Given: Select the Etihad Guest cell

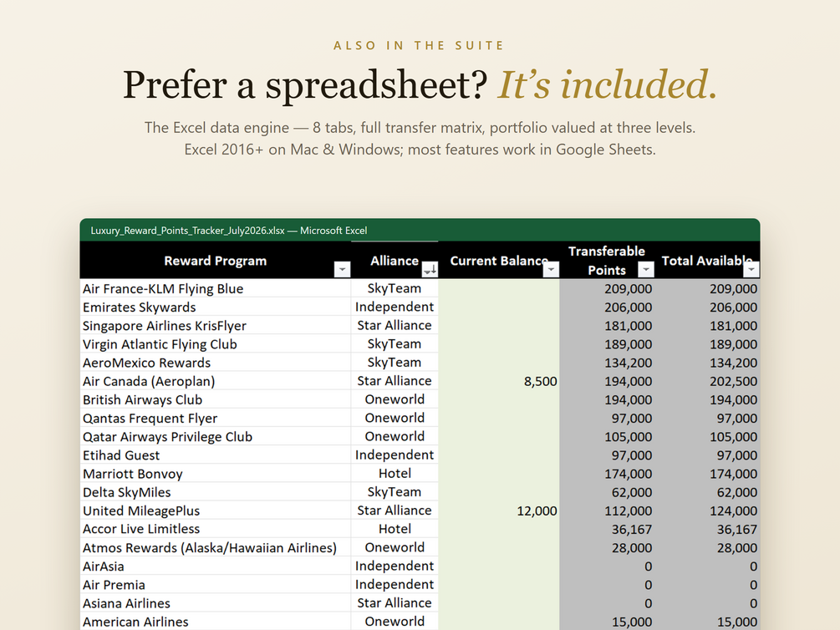Looking at the screenshot, I should 216,455.
